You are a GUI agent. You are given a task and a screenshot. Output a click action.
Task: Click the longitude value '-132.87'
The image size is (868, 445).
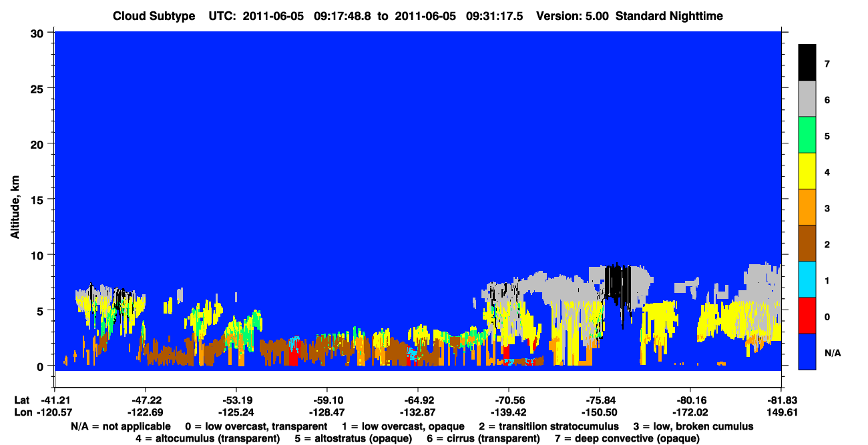(x=417, y=412)
